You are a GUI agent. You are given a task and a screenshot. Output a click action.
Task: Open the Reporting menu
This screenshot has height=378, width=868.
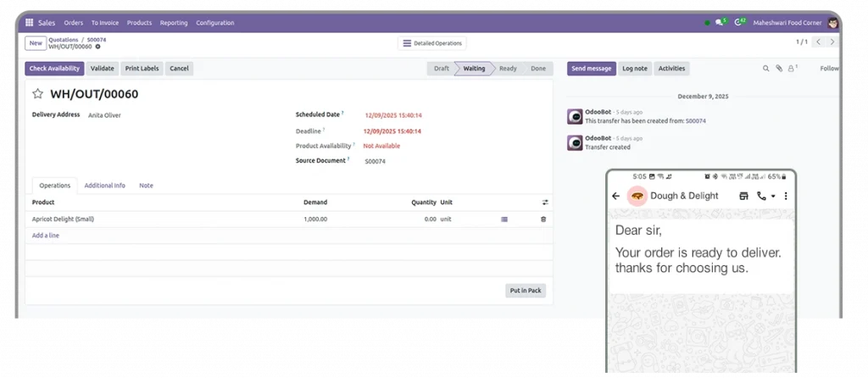pos(174,23)
